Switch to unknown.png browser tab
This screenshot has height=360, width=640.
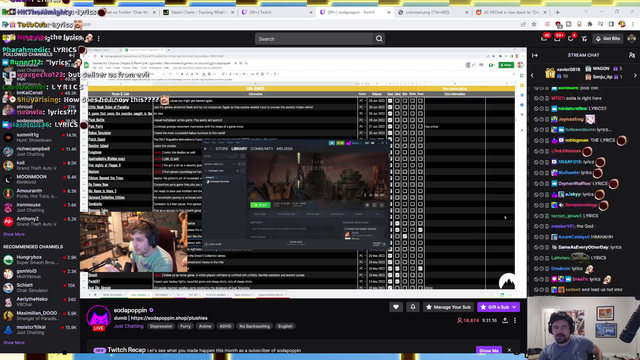coord(433,12)
